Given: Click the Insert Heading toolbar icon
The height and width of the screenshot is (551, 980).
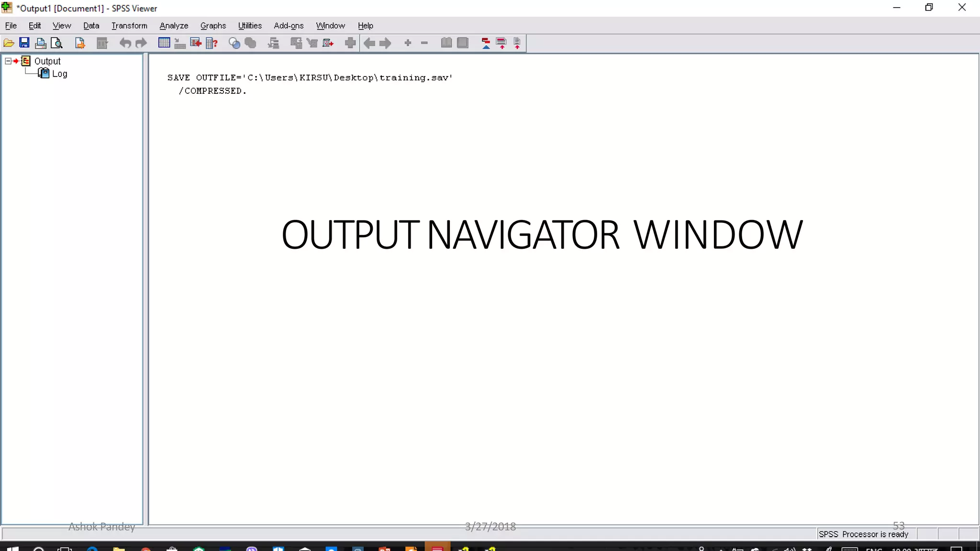Looking at the screenshot, I should coord(486,43).
